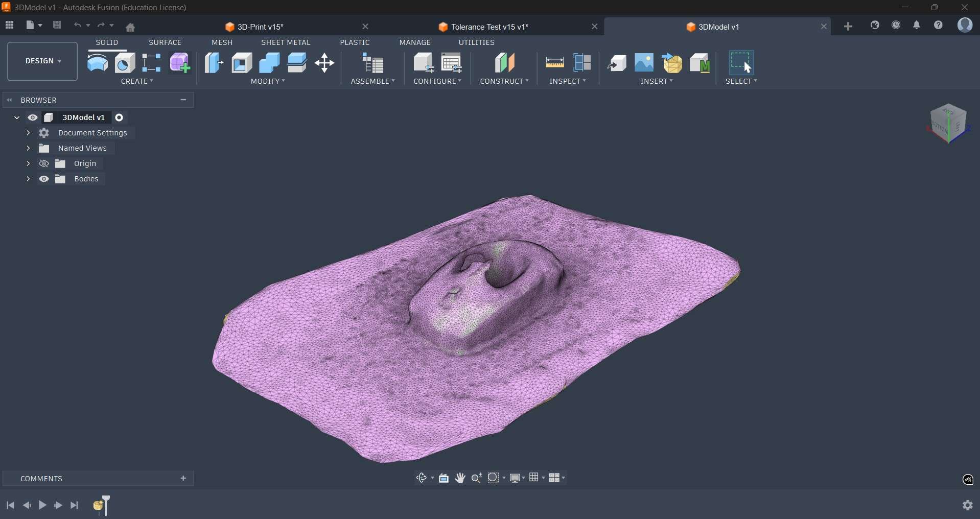Toggle visibility of 3DModel v1 component
Viewport: 980px width, 519px height.
click(x=33, y=117)
